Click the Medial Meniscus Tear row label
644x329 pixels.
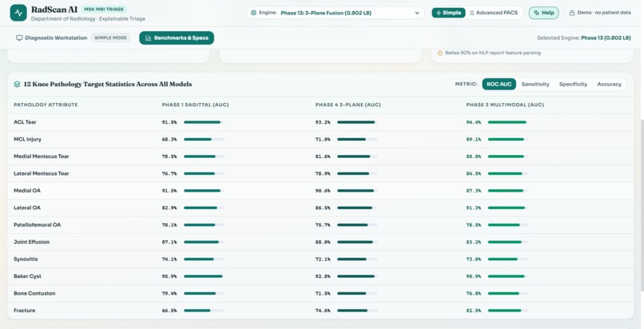[x=41, y=157]
